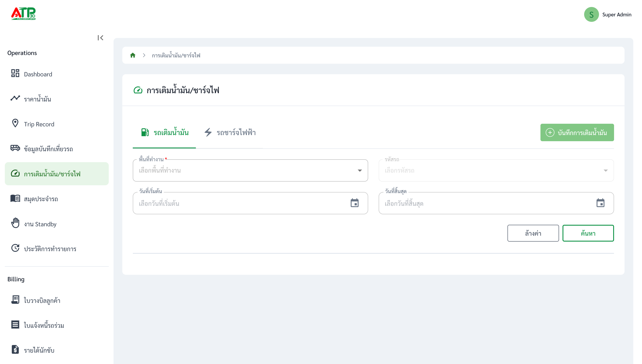Open Dashboard via its grid icon
Viewport: 642px width, 364px height.
tap(15, 73)
